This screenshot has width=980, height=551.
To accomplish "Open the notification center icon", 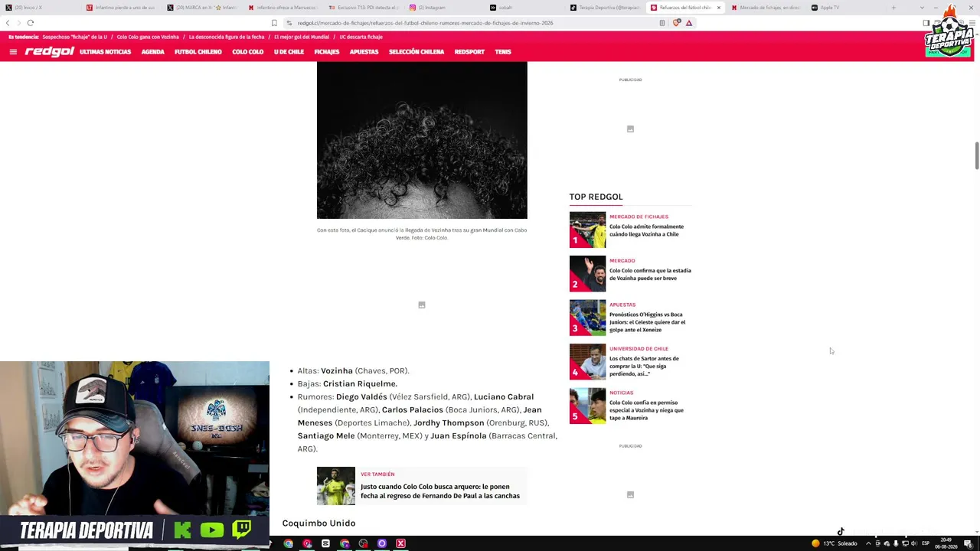I will [x=968, y=543].
